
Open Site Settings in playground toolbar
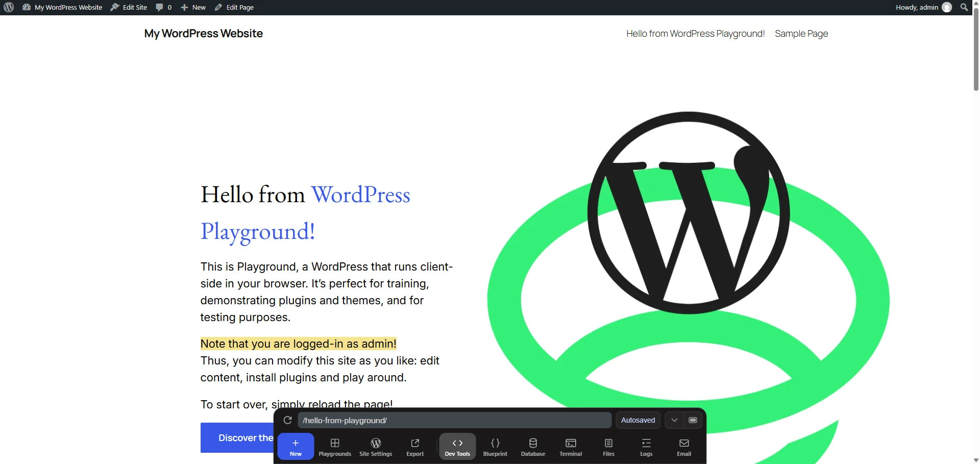[376, 446]
